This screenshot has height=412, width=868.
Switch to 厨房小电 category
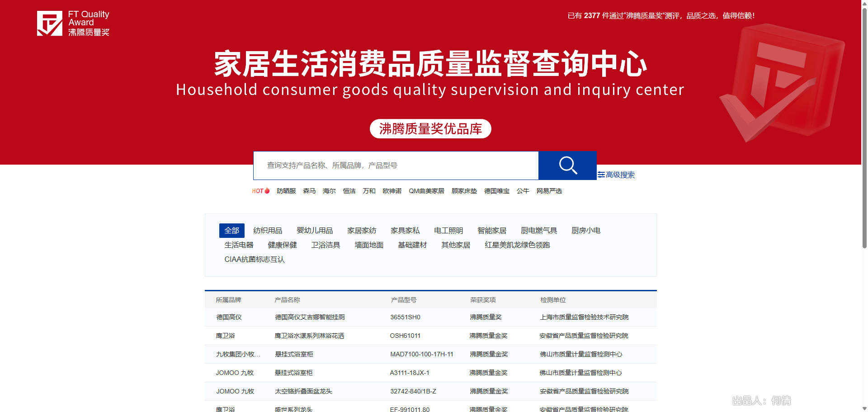(x=586, y=231)
